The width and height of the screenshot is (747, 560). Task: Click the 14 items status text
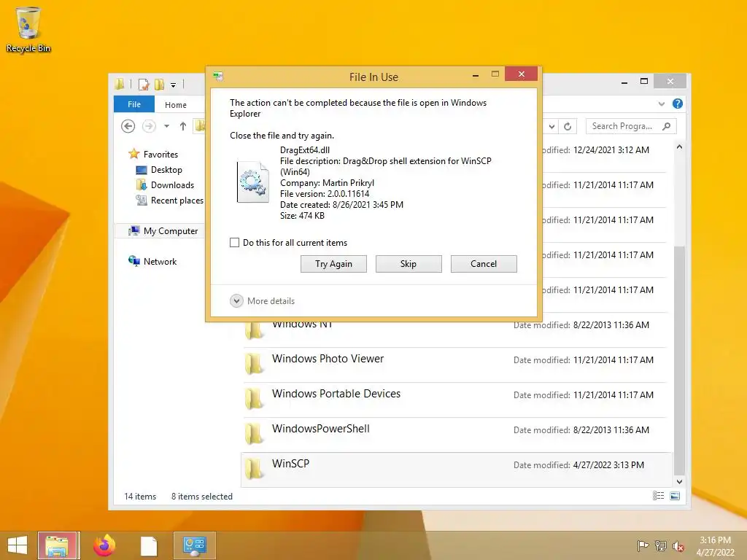tap(140, 497)
